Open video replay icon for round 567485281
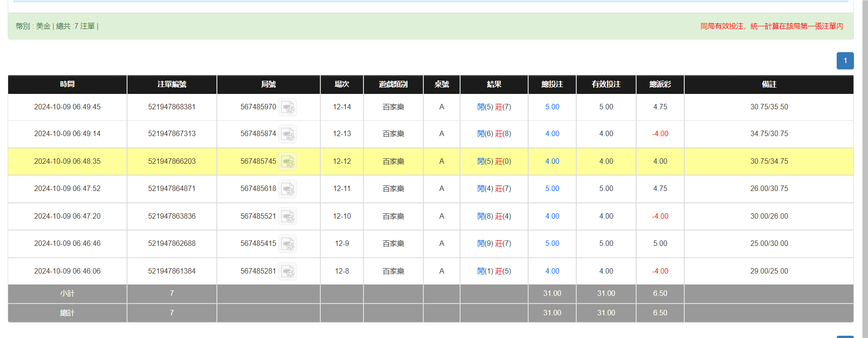 (x=287, y=272)
